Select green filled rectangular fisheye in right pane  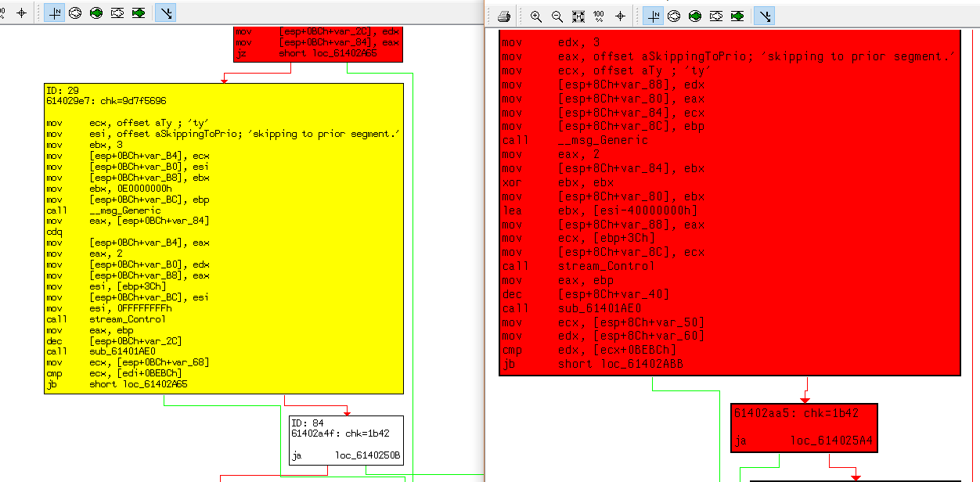737,16
